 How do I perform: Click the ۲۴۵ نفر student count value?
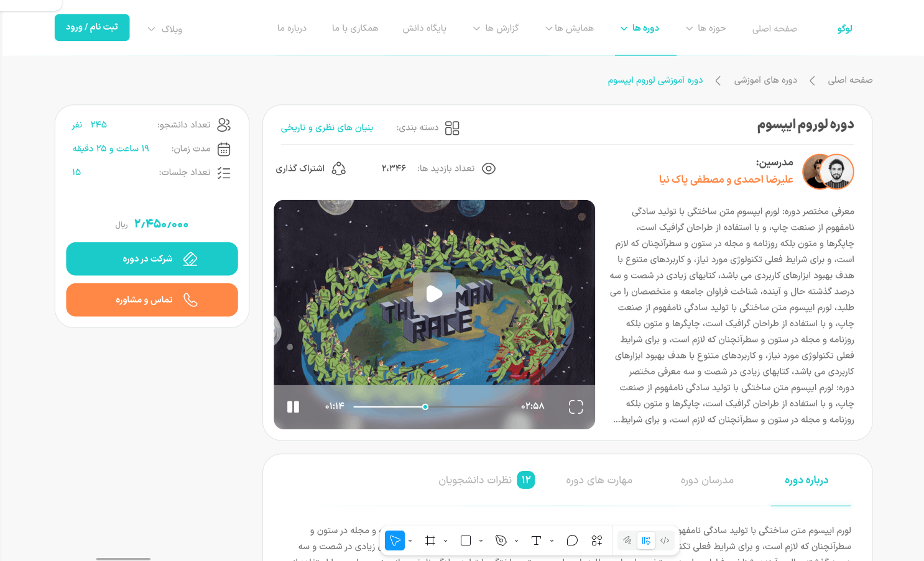[x=90, y=125]
